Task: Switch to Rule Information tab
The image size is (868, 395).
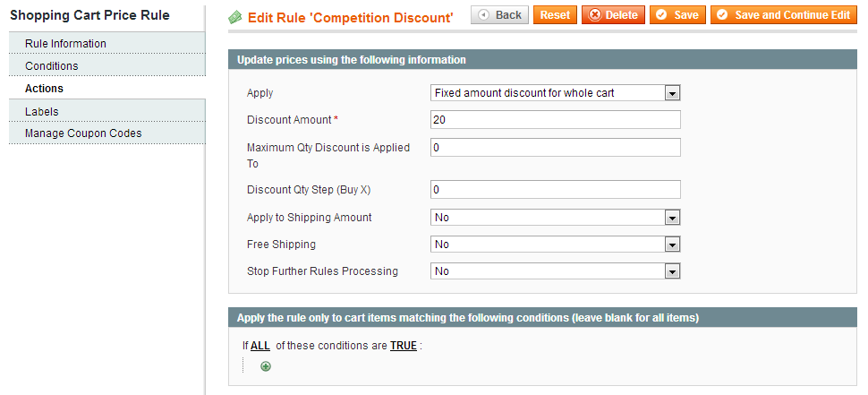Action: click(65, 44)
